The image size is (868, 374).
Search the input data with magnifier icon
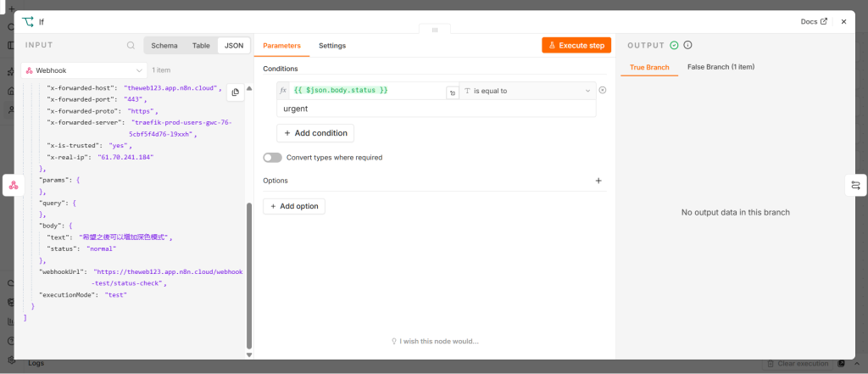pos(131,46)
